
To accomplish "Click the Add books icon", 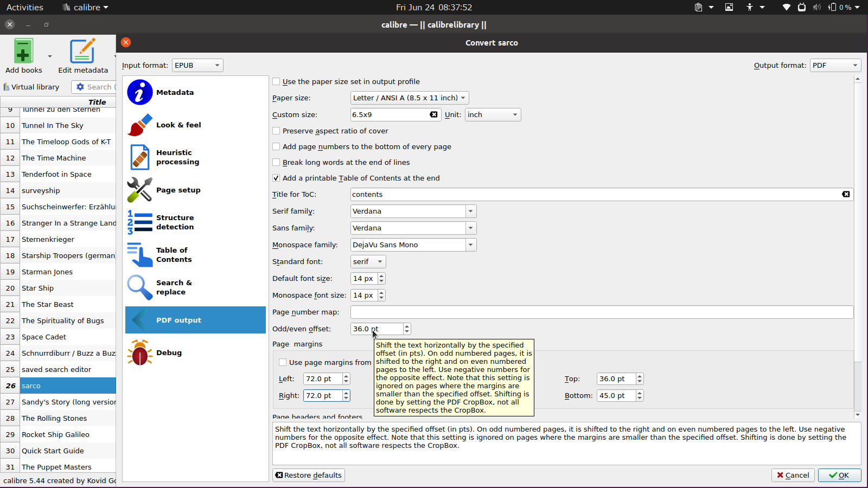I will (23, 51).
